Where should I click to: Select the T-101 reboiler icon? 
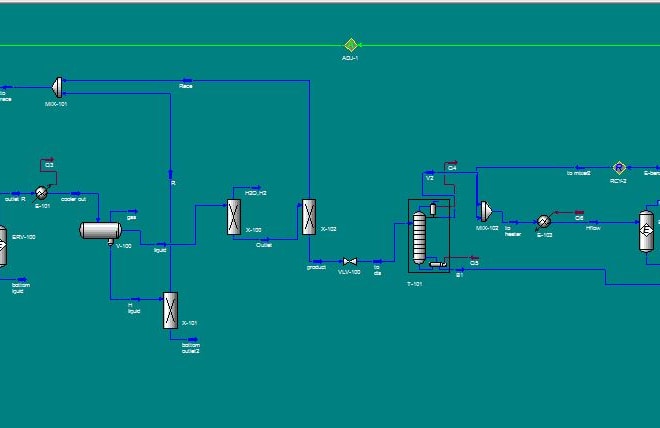(x=438, y=264)
